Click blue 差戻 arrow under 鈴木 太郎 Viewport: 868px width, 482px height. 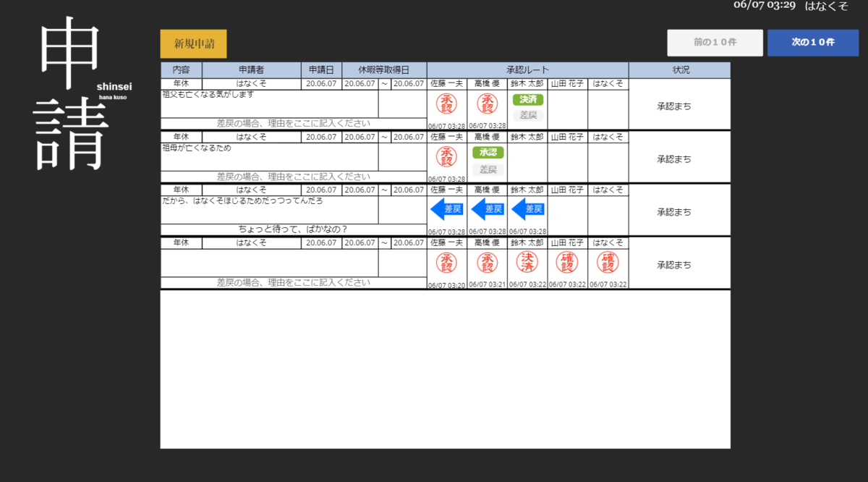pyautogui.click(x=527, y=209)
